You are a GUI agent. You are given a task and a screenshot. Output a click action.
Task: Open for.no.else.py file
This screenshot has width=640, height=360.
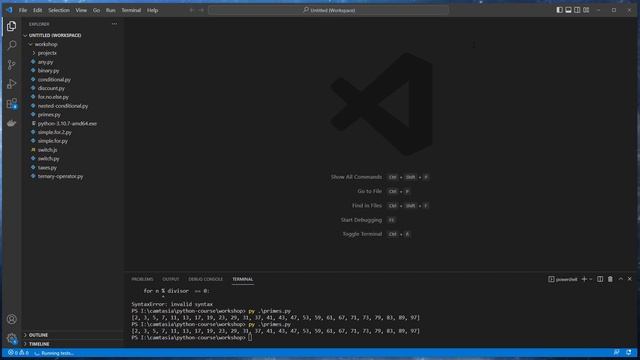[x=53, y=97]
